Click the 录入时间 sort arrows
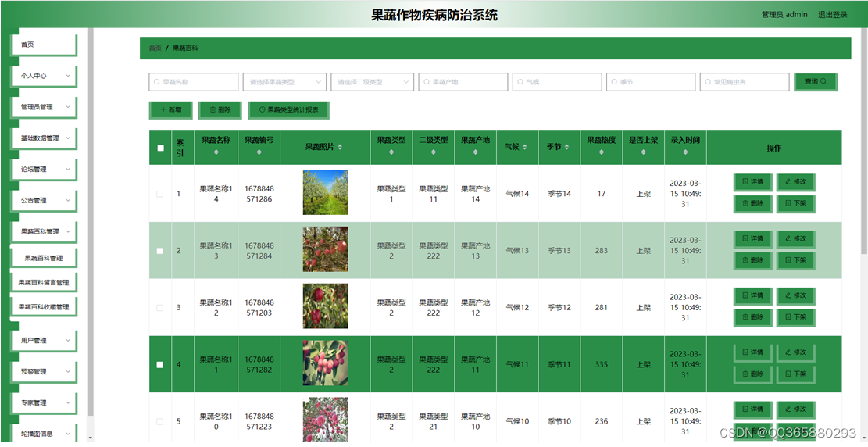This screenshot has height=447, width=868. pyautogui.click(x=685, y=152)
